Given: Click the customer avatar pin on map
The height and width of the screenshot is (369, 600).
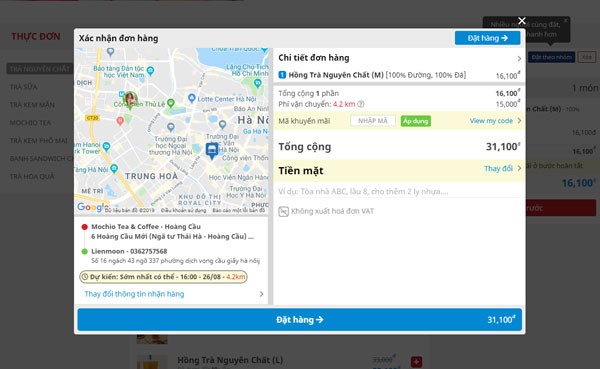Looking at the screenshot, I should [x=130, y=100].
